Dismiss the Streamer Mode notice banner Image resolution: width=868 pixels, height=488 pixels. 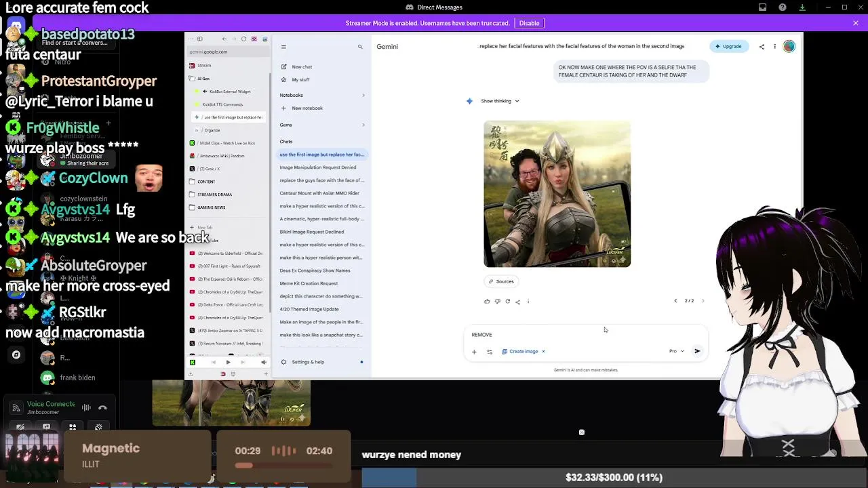856,23
